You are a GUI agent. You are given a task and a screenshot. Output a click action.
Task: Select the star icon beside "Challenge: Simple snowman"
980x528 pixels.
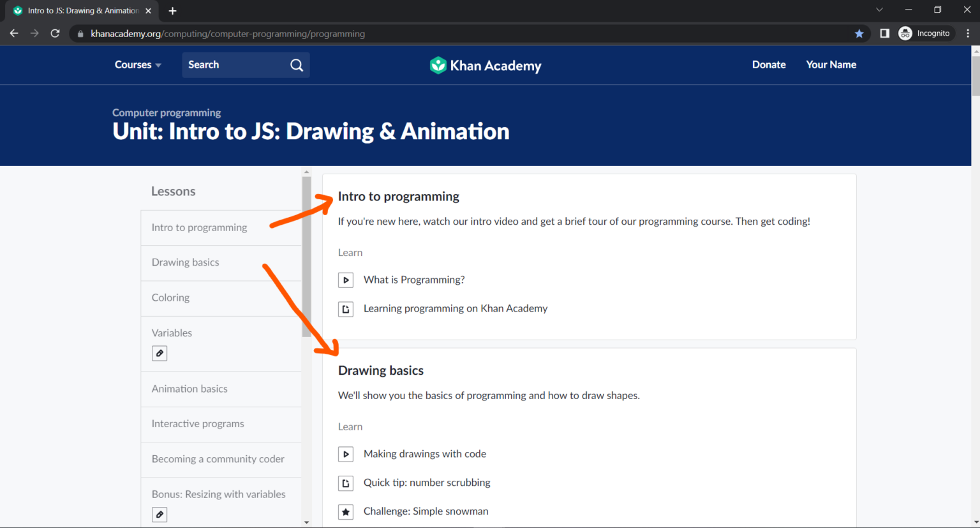[x=346, y=511]
